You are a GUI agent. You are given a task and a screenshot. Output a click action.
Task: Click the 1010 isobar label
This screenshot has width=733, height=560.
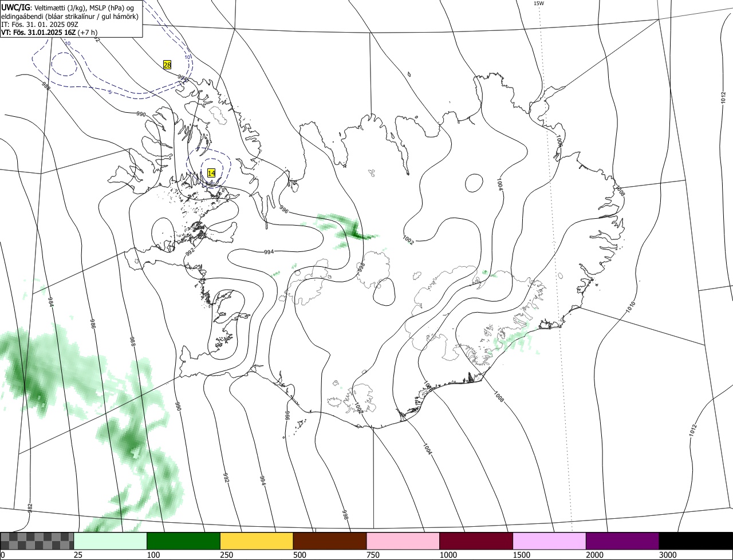click(630, 307)
